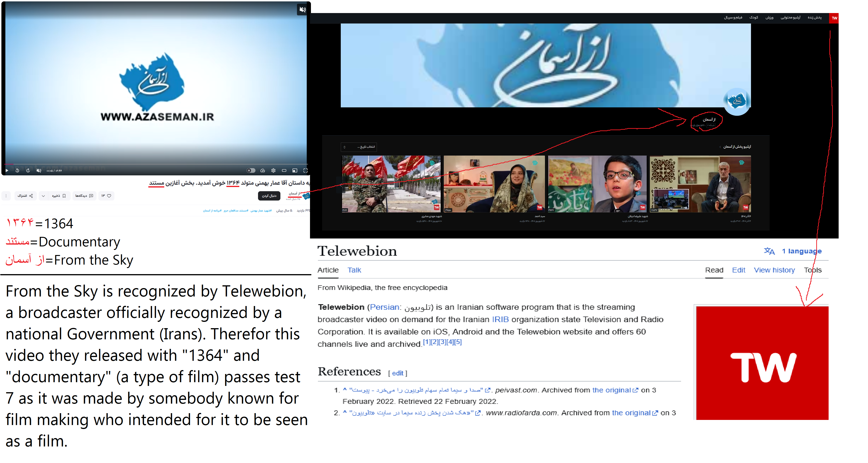
Task: Open the 1 language selector
Action: 802,251
